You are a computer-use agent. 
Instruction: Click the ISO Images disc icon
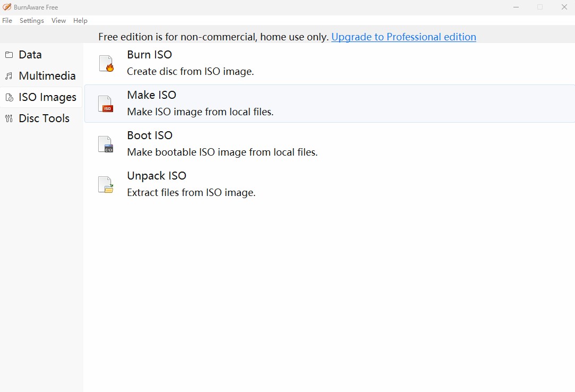(x=8, y=97)
